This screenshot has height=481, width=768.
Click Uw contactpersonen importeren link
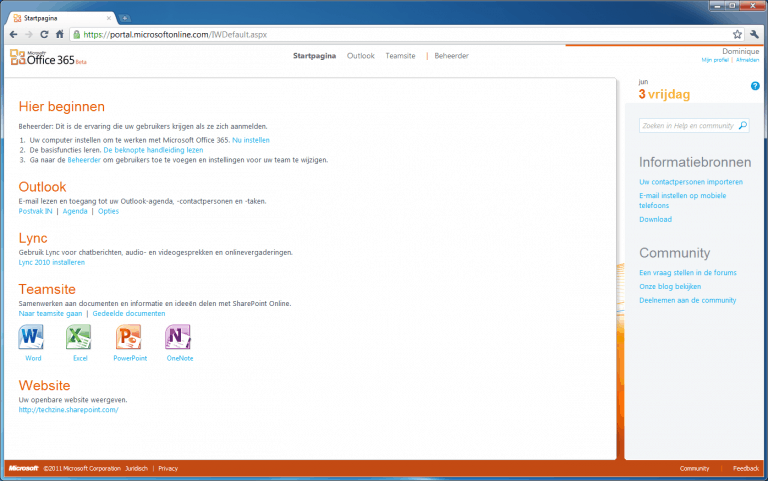(x=691, y=182)
